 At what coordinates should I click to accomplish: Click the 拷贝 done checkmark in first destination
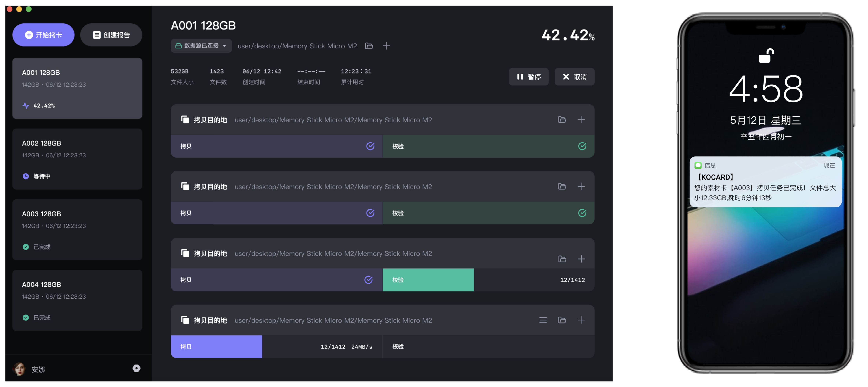point(370,146)
